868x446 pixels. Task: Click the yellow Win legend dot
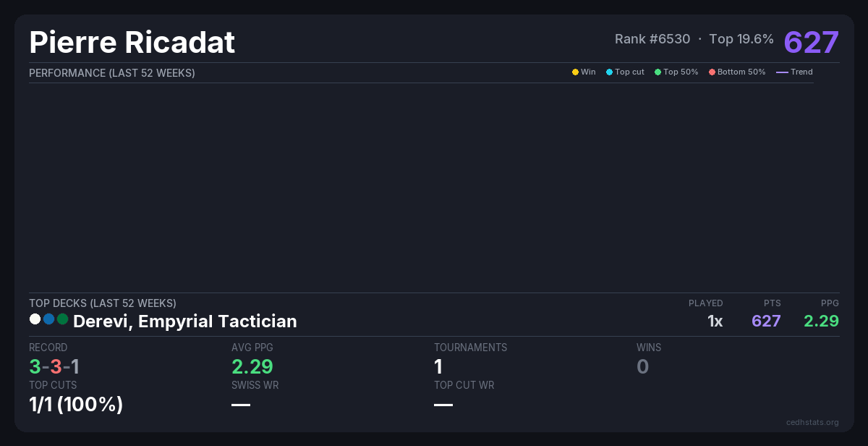[x=575, y=72]
